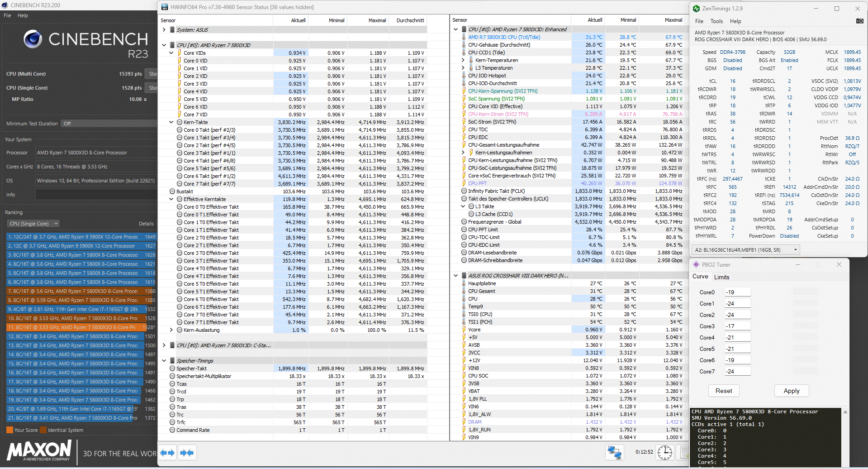The width and height of the screenshot is (868, 469).
Task: Open the CPU (Single Core) ranking dropdown
Action: [33, 224]
